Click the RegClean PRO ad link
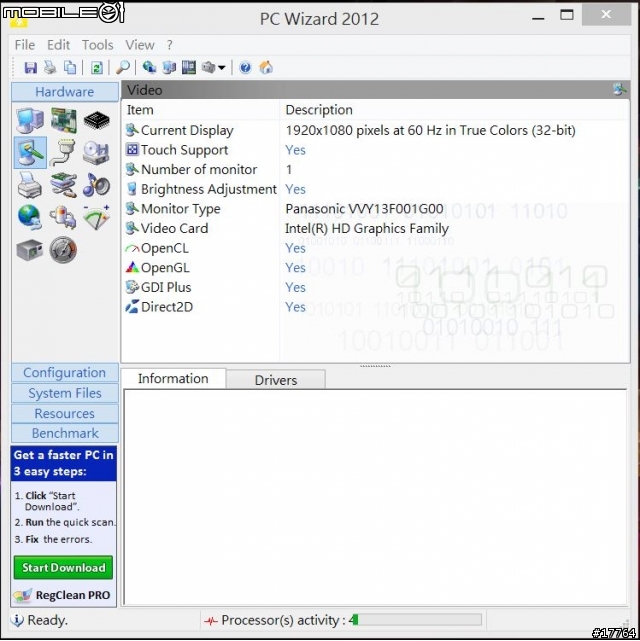640x641 pixels. point(62,595)
